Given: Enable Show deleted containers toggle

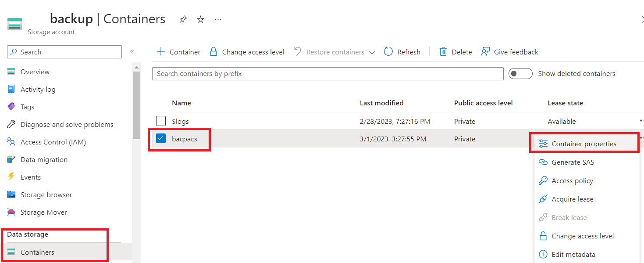Looking at the screenshot, I should [520, 73].
